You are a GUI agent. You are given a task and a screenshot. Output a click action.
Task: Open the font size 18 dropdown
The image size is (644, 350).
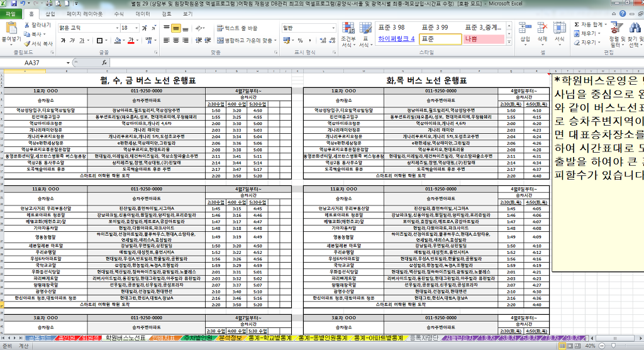tap(135, 28)
